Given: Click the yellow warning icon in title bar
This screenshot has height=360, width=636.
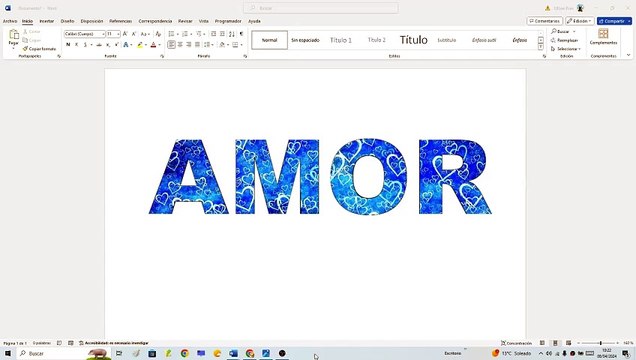Looking at the screenshot, I should coord(547,8).
